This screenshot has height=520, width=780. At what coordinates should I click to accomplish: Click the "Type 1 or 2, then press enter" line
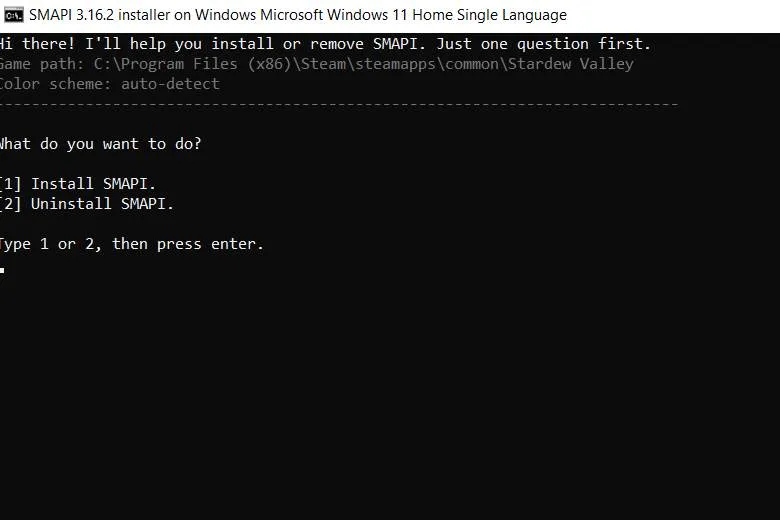click(x=131, y=244)
